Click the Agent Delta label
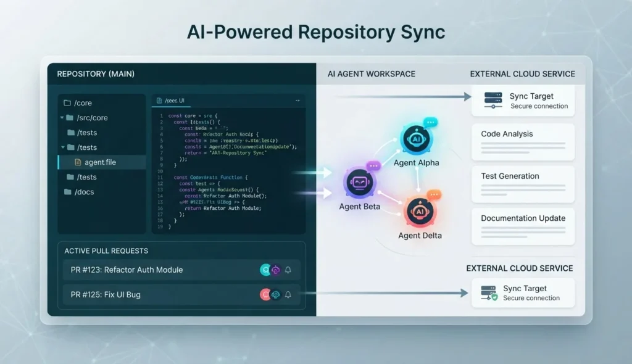 420,236
